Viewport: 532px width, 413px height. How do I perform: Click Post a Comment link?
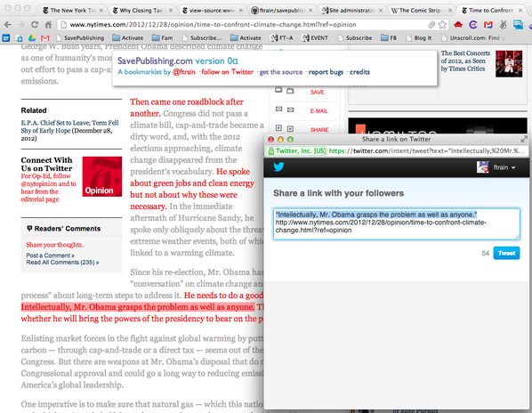click(50, 255)
